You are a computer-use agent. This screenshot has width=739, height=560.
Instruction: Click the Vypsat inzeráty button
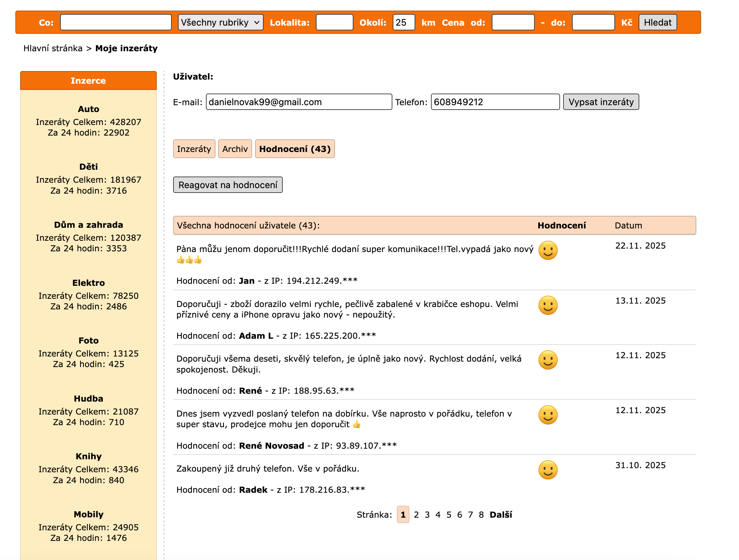coord(601,102)
